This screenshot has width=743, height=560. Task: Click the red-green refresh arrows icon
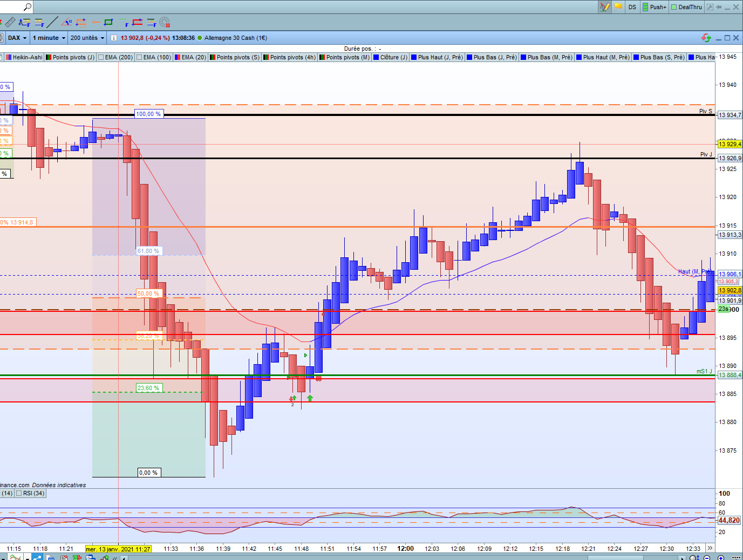point(706,38)
